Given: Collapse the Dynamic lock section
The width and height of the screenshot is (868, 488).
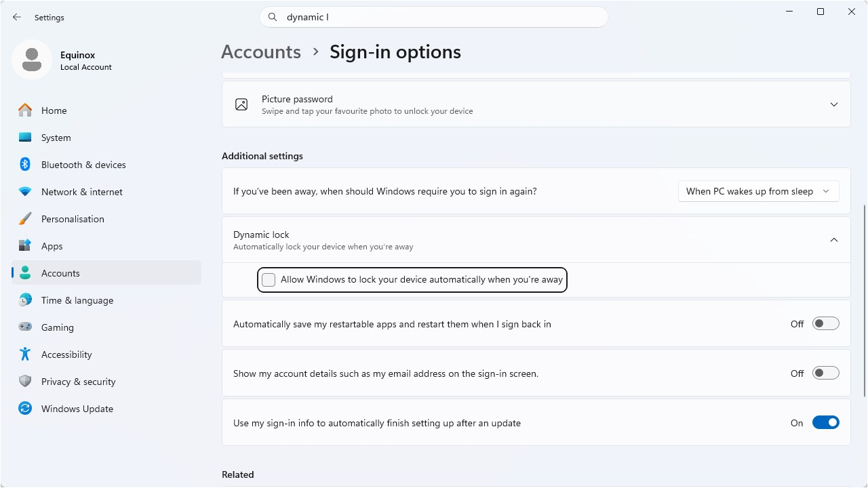Looking at the screenshot, I should tap(834, 240).
